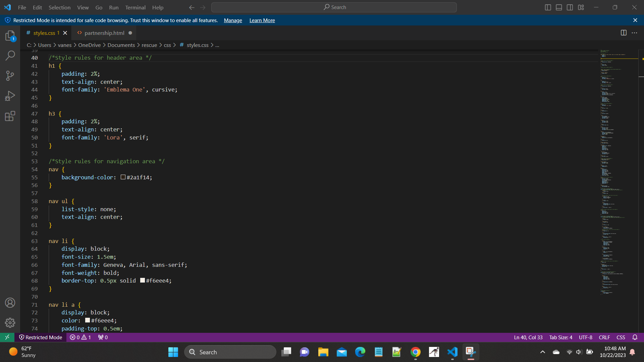The height and width of the screenshot is (362, 644).
Task: Toggle the secondary side bar layout button
Action: 570,7
